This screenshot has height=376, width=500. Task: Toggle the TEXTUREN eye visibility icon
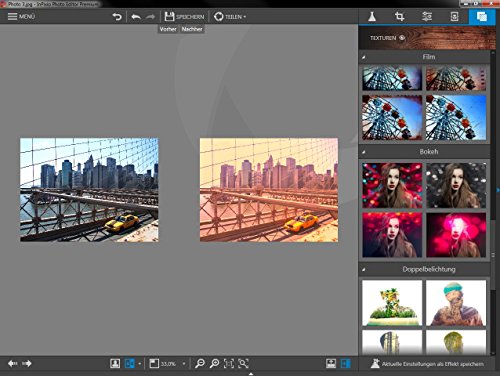402,38
